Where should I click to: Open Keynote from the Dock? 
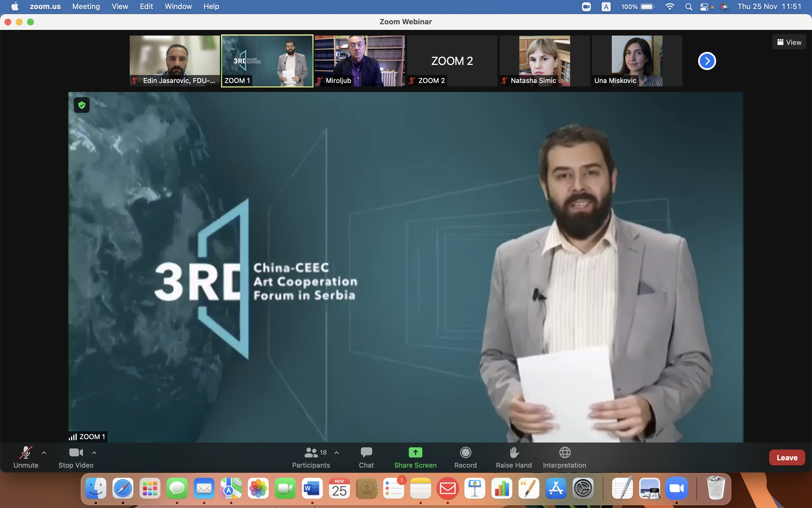[475, 488]
